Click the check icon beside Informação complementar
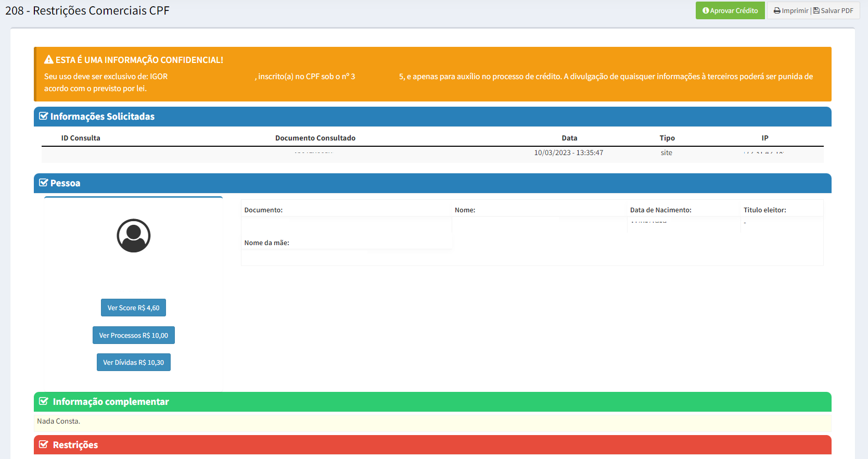Screen dimensions: 868x459 pyautogui.click(x=44, y=401)
